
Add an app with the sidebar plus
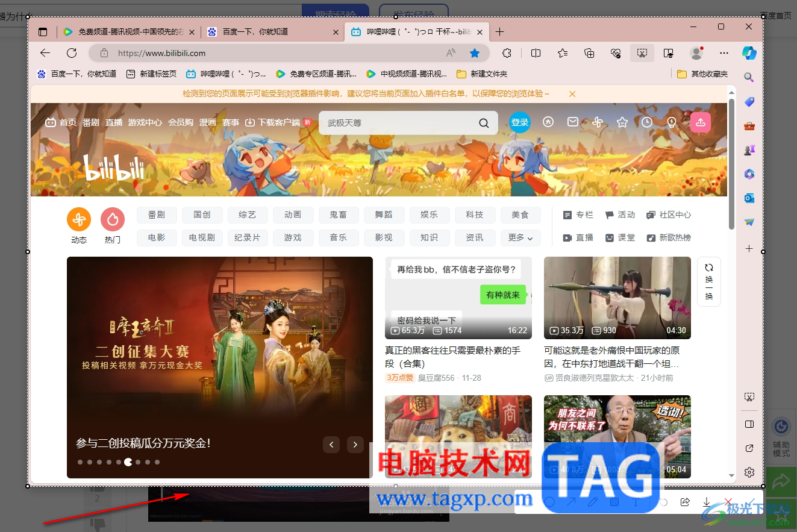click(x=749, y=248)
